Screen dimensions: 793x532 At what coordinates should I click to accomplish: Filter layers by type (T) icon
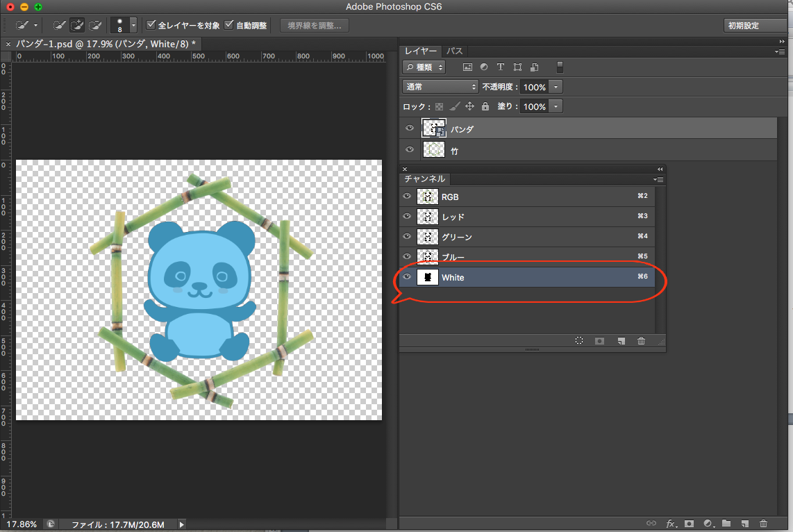(501, 67)
